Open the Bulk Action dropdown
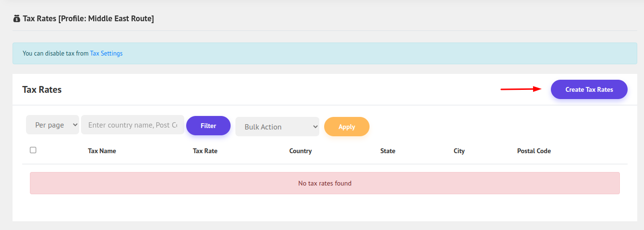This screenshot has height=230, width=644. click(277, 127)
